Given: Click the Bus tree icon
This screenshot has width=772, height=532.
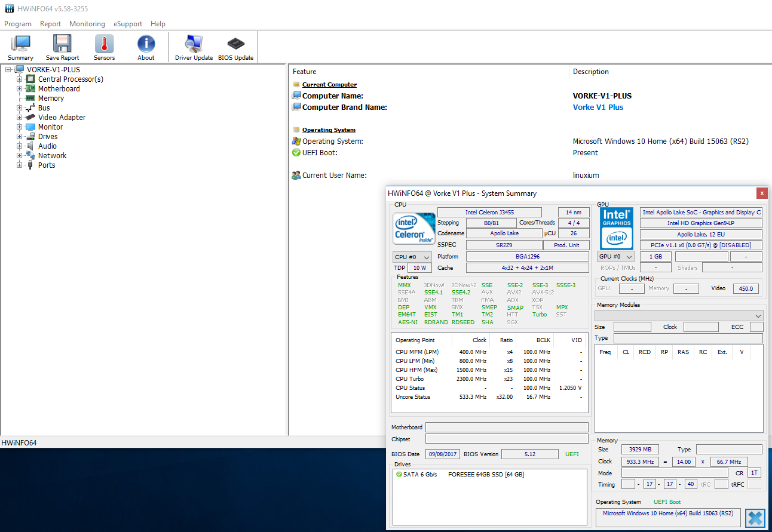Looking at the screenshot, I should click(30, 107).
